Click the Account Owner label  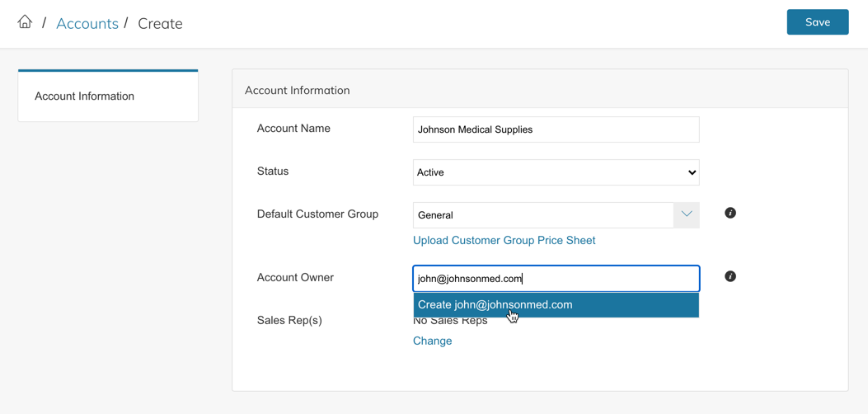[x=295, y=277]
